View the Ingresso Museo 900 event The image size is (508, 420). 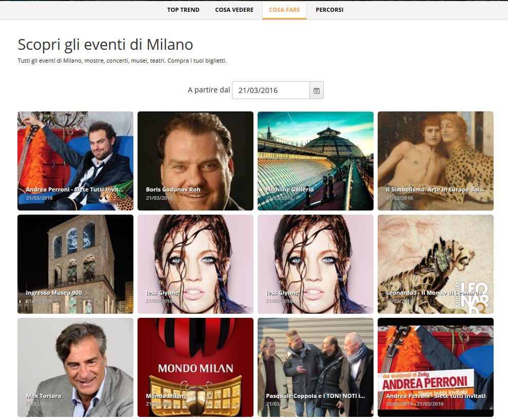point(75,264)
